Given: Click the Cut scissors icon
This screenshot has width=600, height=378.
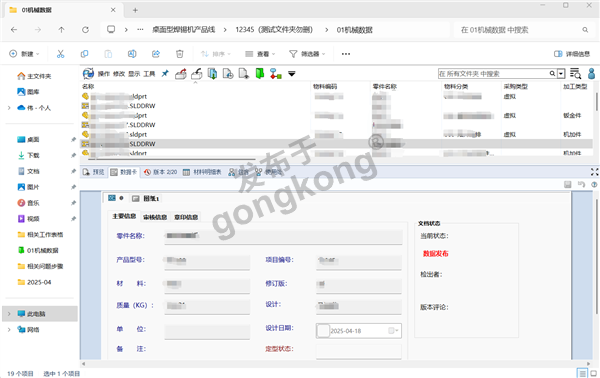Looking at the screenshot, I should point(60,54).
